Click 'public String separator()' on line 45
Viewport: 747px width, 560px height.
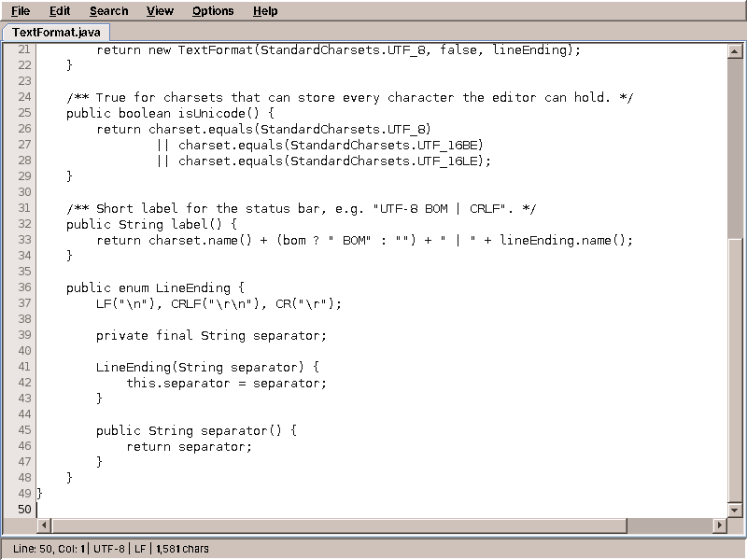click(x=189, y=430)
